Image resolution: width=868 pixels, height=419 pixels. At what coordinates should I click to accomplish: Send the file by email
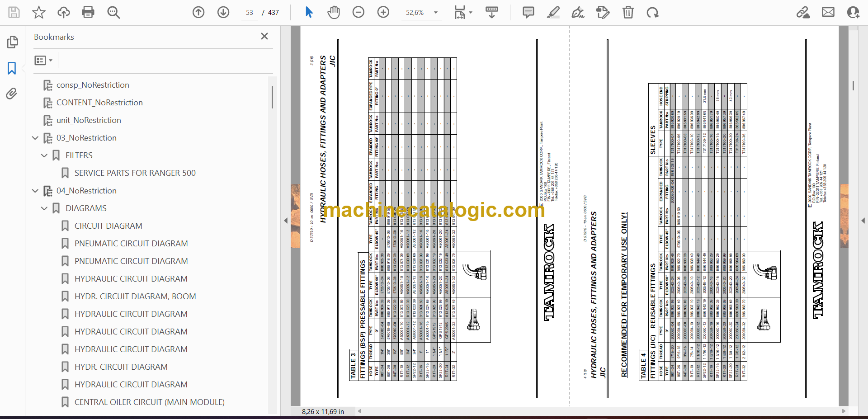828,12
